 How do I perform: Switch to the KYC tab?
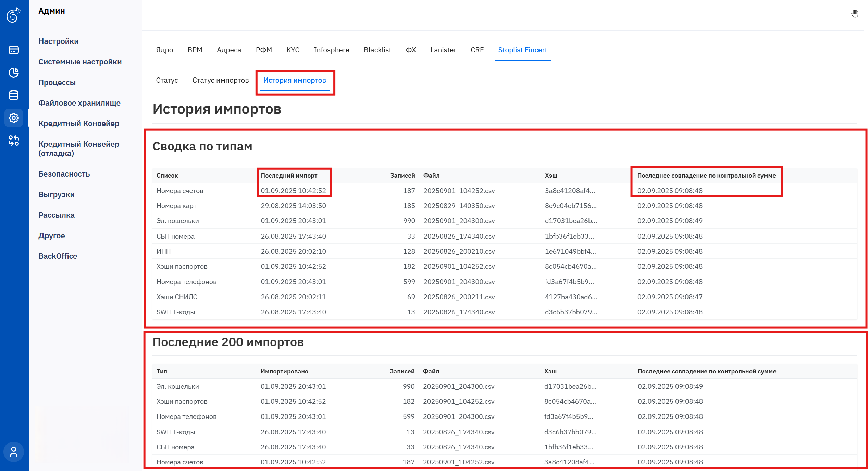point(293,50)
